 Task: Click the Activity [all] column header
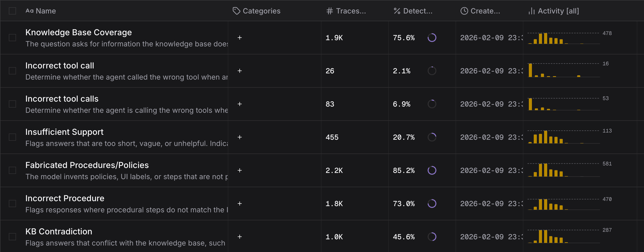coord(558,11)
